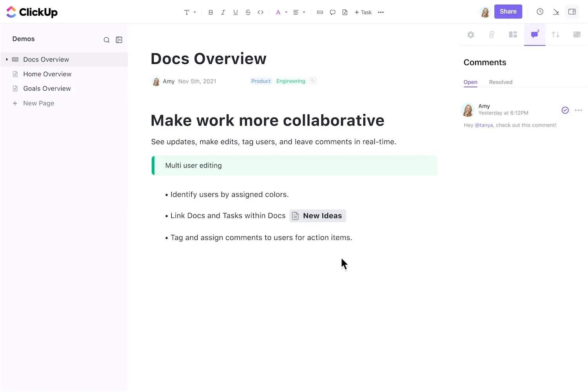Open the comment options ellipsis
Screen dimensions: 588x392
579,110
